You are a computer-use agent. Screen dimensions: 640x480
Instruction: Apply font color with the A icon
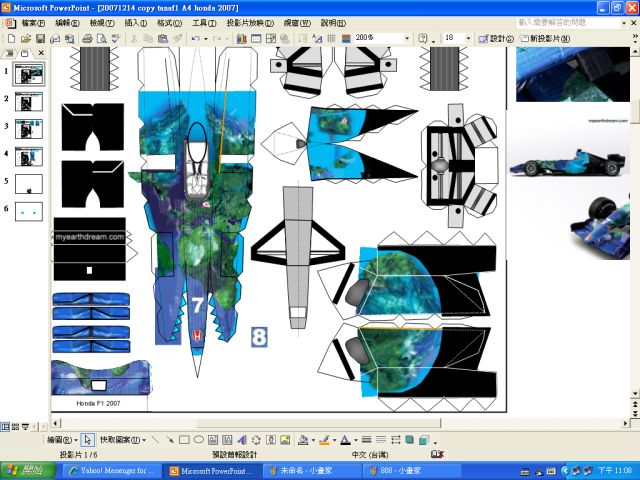pos(345,440)
